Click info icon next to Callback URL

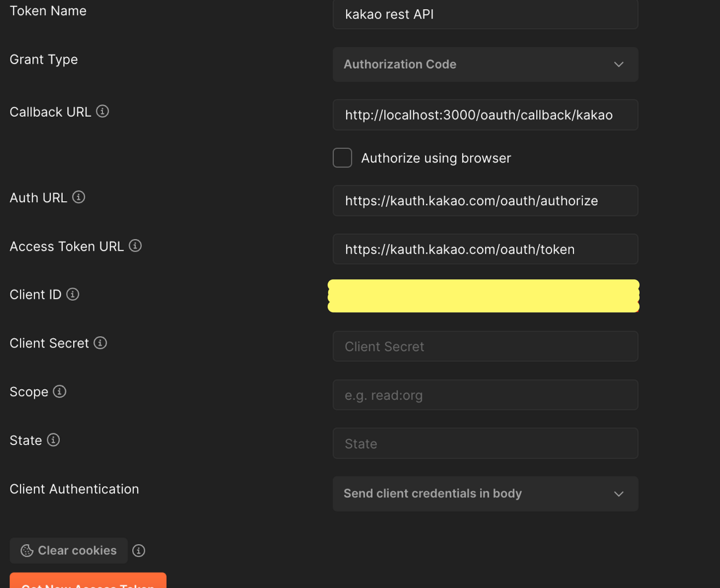[x=102, y=112]
